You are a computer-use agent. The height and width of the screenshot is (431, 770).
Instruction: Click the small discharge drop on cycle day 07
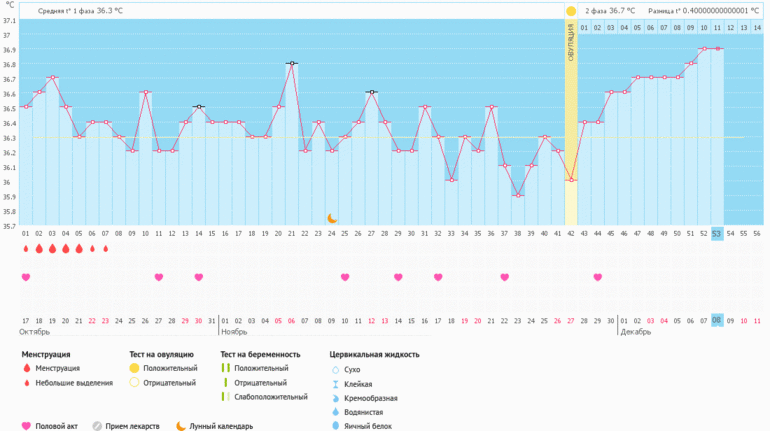tap(105, 249)
